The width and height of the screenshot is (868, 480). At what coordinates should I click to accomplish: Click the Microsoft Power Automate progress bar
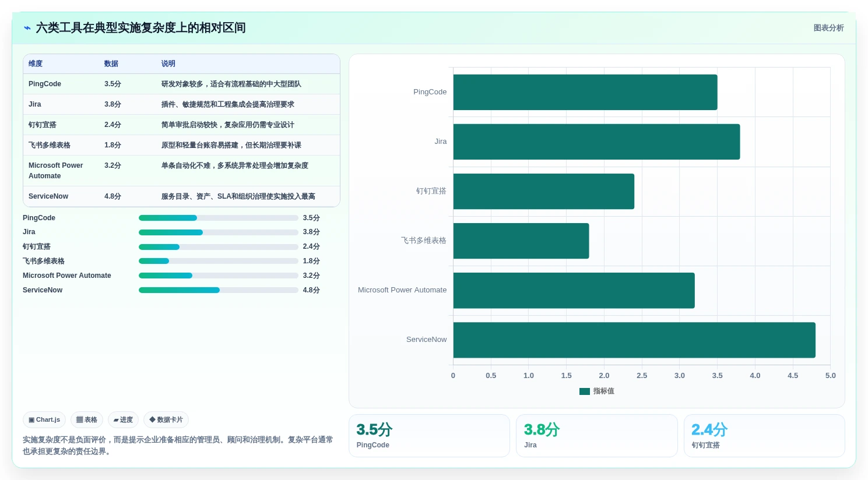[219, 276]
